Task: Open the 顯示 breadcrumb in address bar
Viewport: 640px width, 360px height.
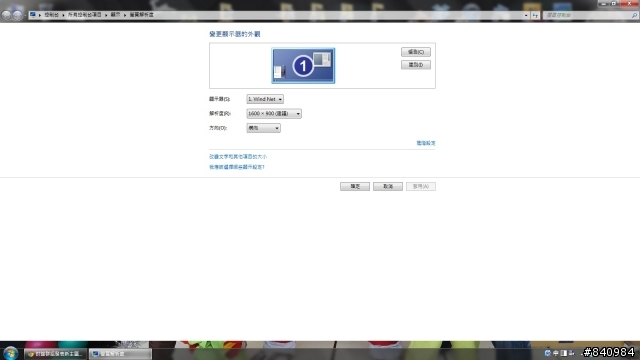Action: coord(116,15)
